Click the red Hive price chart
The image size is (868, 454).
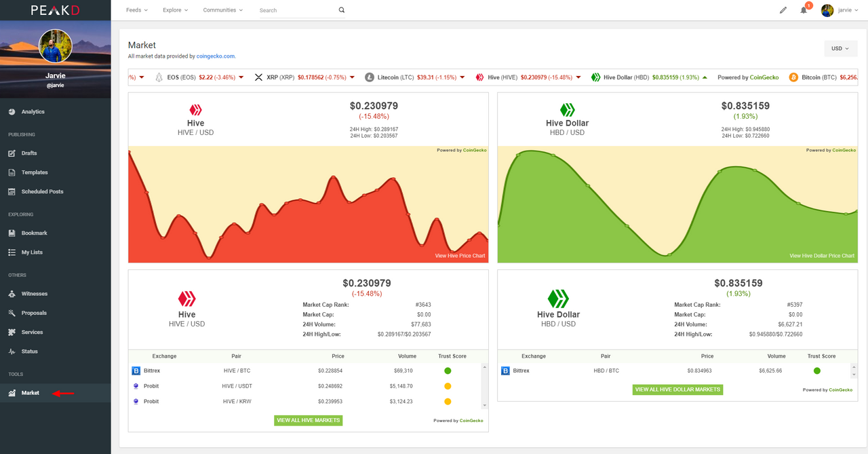[x=308, y=204]
